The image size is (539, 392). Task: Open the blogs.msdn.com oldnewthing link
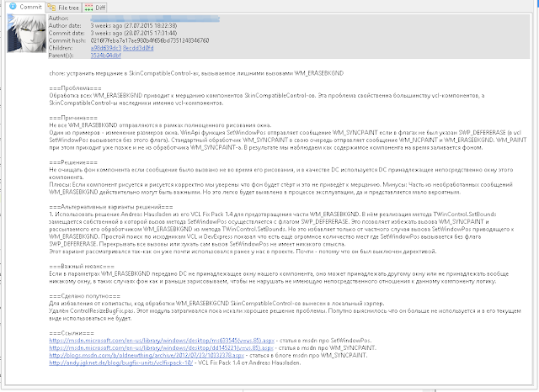coord(147,355)
